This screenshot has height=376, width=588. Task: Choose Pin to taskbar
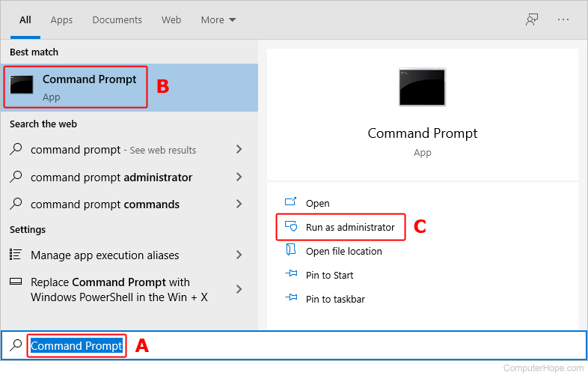(335, 300)
